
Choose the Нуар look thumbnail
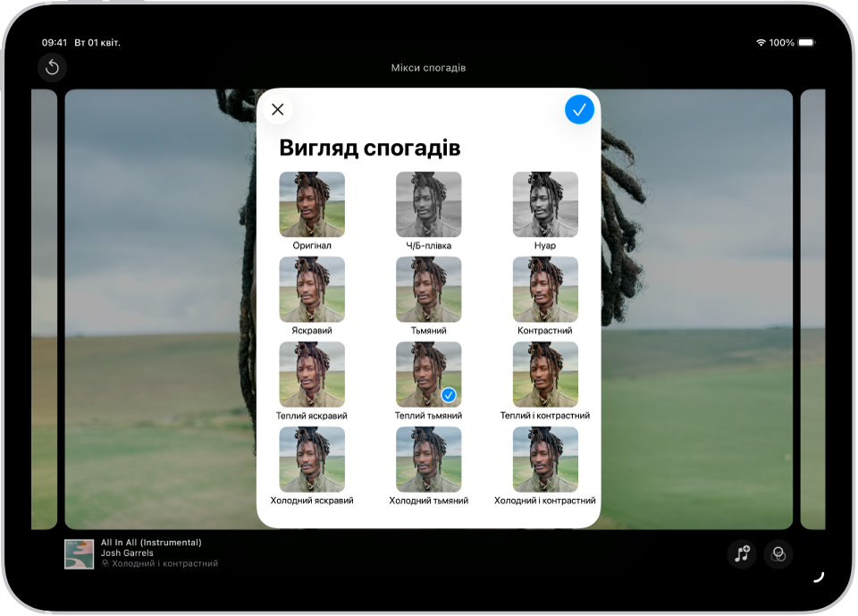[x=545, y=204]
